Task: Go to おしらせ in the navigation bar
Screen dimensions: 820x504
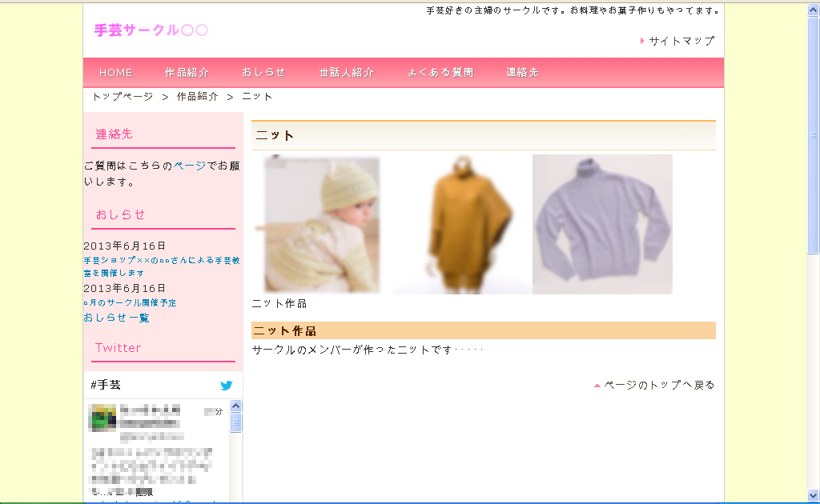Action: [x=263, y=73]
